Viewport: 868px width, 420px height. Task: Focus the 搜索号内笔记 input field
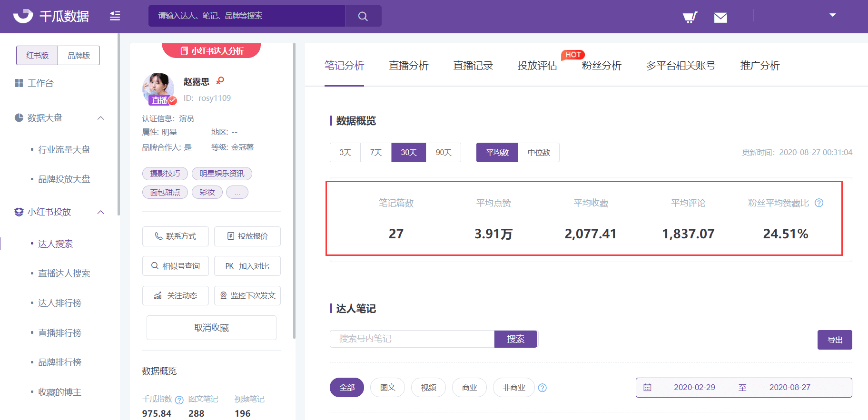pyautogui.click(x=412, y=339)
